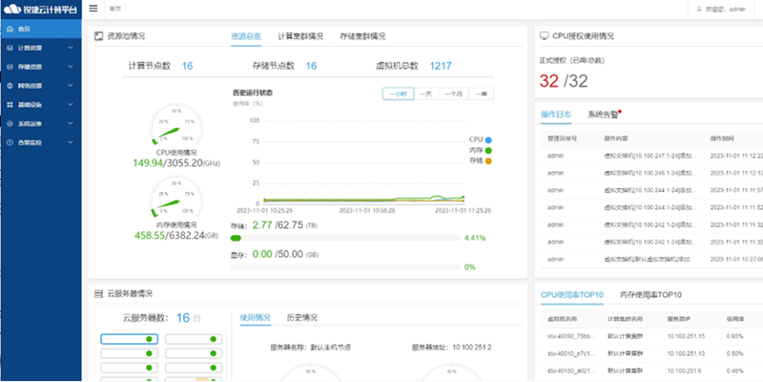Open the 使用情况 tab
Viewport: 763px width, 382px height.
click(255, 318)
